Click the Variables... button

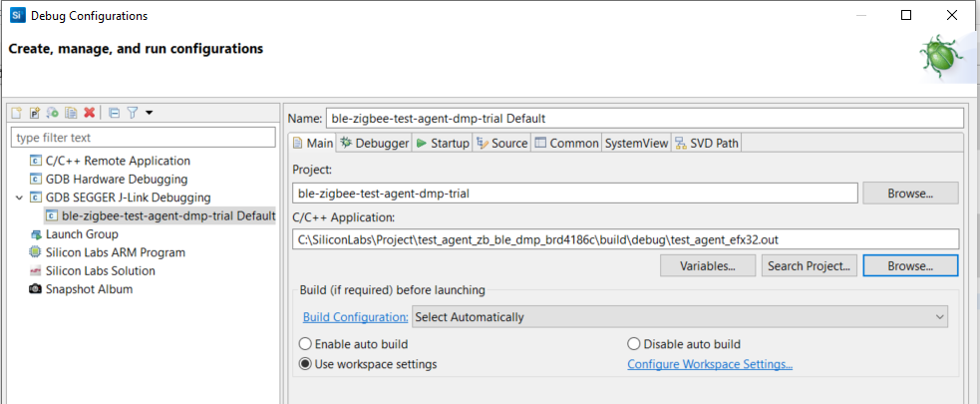(708, 265)
